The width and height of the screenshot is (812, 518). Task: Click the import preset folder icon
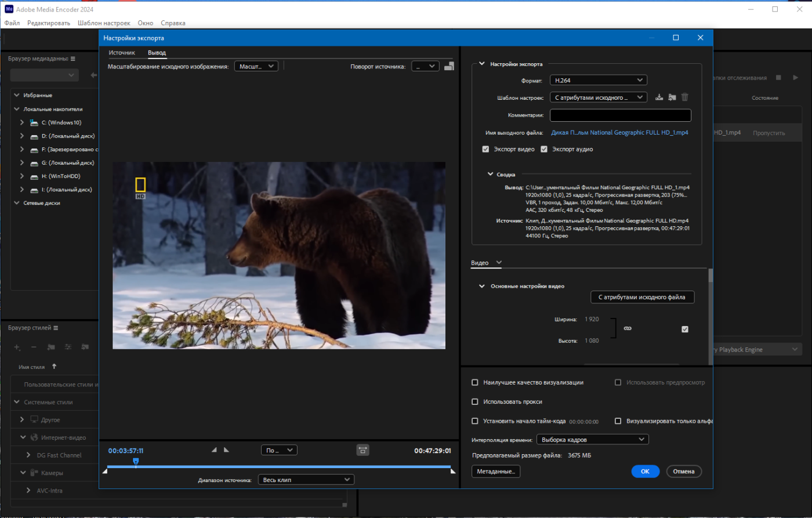click(x=672, y=97)
